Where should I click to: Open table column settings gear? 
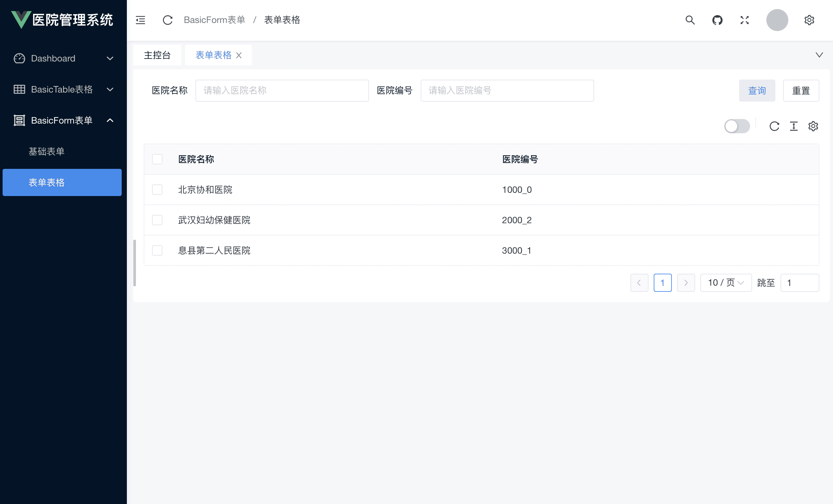click(813, 126)
